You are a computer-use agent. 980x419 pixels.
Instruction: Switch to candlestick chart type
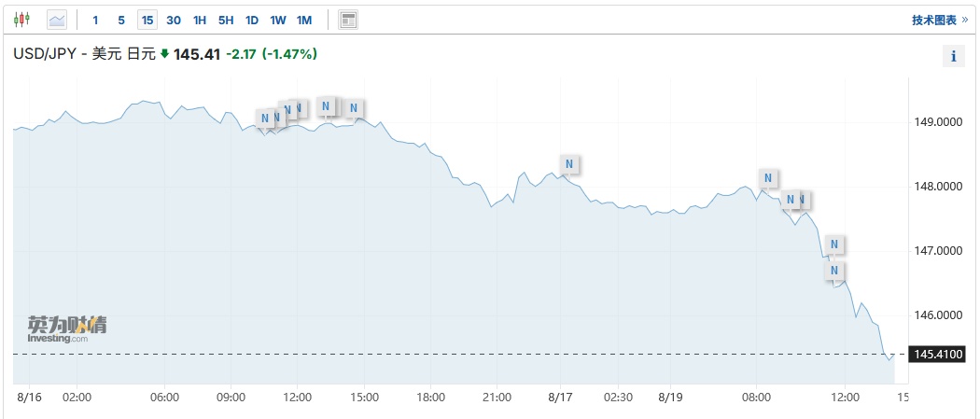pos(22,19)
